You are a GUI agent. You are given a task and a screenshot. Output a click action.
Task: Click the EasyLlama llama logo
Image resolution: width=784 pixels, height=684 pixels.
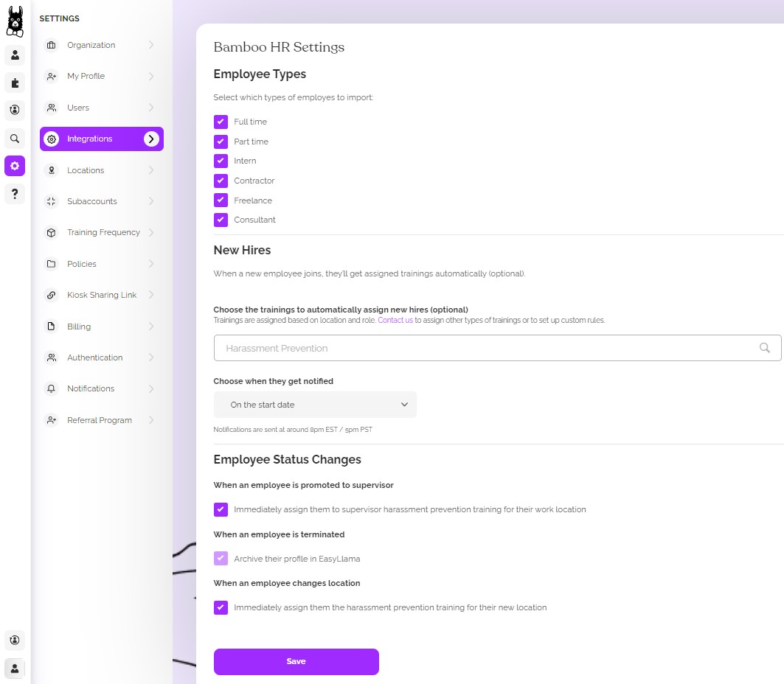[15, 21]
